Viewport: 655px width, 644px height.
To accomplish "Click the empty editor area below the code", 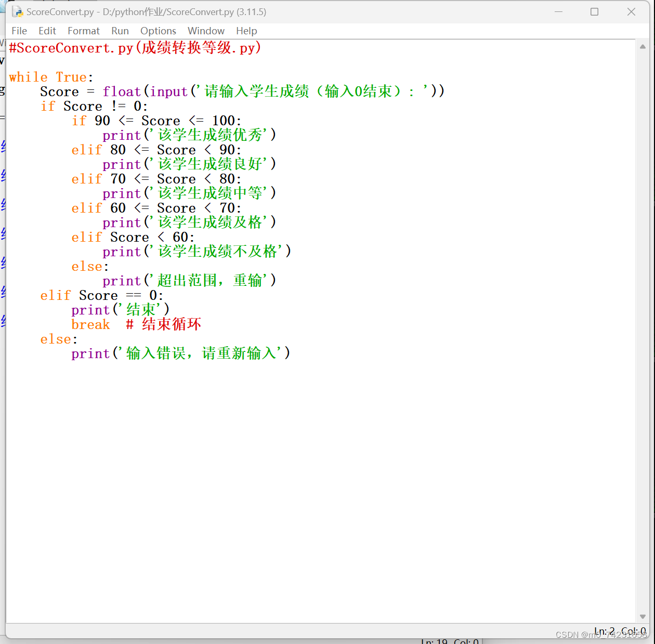I will (x=312, y=468).
